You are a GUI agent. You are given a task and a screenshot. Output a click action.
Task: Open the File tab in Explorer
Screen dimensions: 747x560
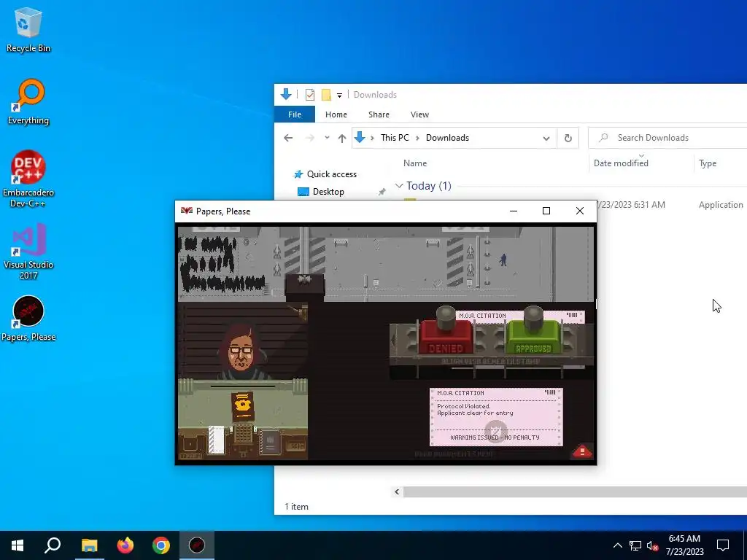tap(295, 114)
